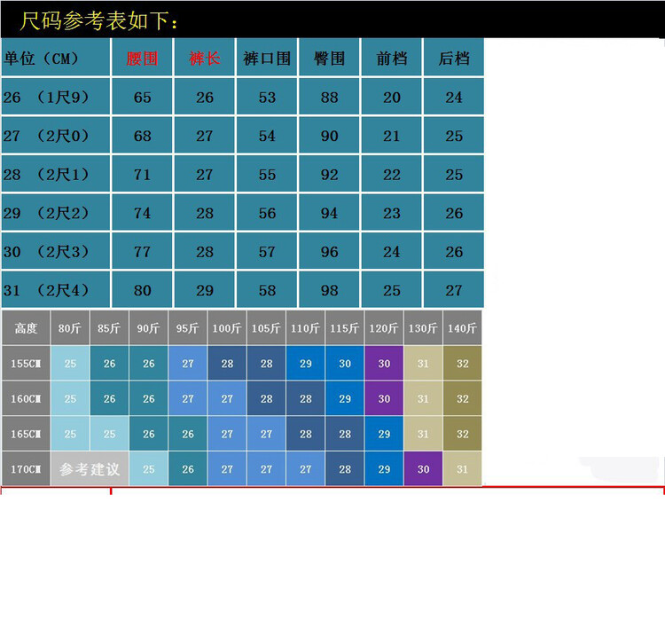Click the red 腰围 column header
This screenshot has width=665, height=644.
point(142,59)
